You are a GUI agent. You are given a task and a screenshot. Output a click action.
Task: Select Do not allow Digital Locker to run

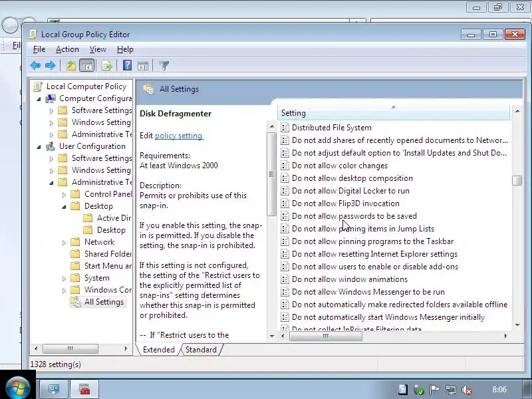point(350,191)
